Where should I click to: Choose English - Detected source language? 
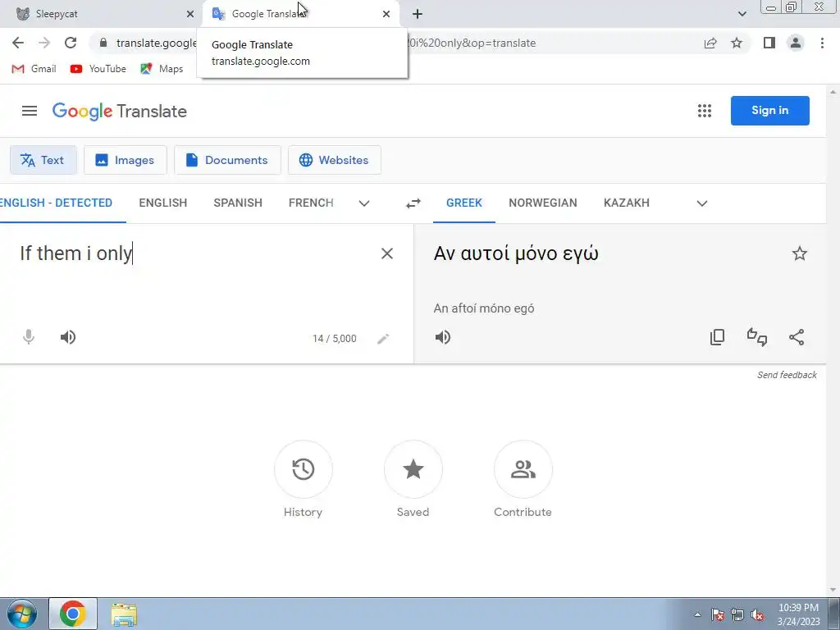click(57, 203)
